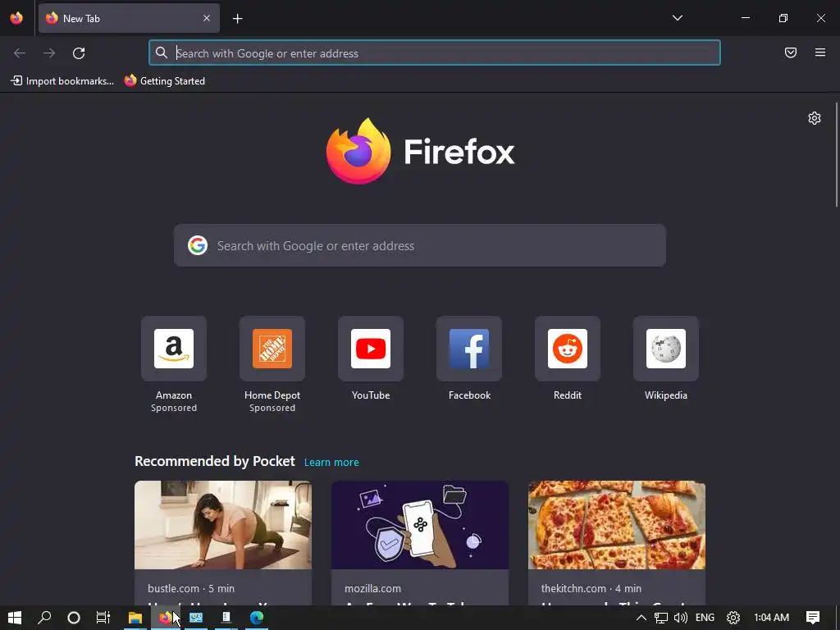
Task: Open the volume tray icon
Action: click(681, 618)
